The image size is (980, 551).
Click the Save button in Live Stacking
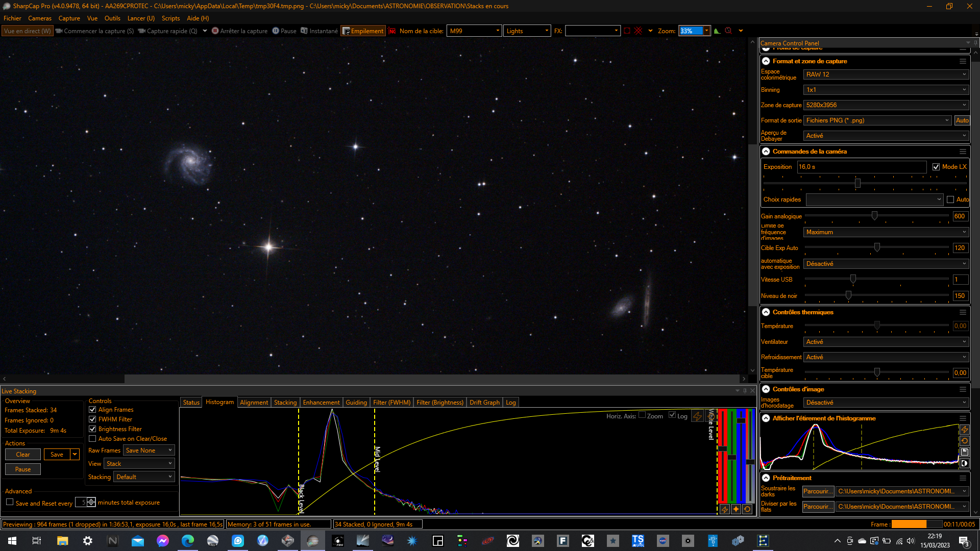pyautogui.click(x=57, y=455)
